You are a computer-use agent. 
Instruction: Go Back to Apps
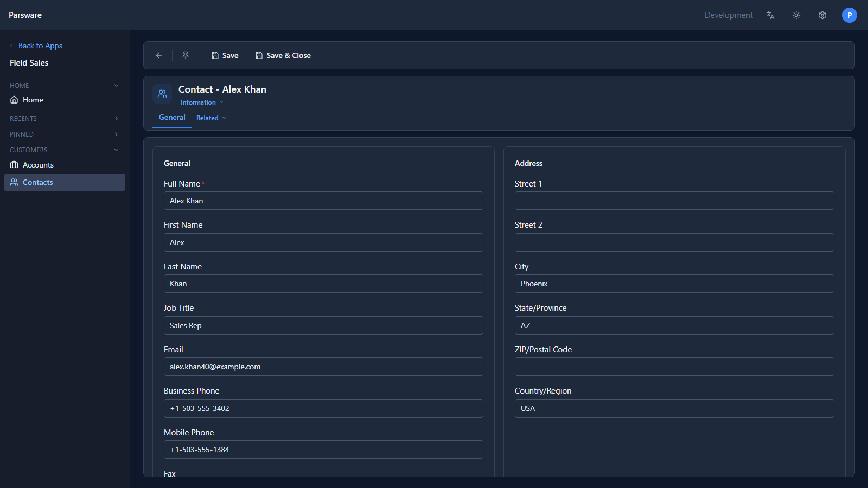point(36,46)
